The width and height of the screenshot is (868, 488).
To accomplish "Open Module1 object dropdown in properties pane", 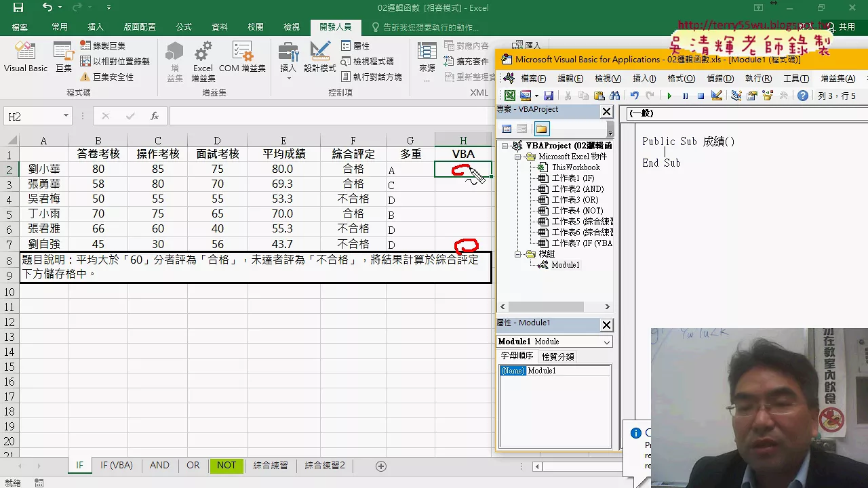I will coord(606,342).
